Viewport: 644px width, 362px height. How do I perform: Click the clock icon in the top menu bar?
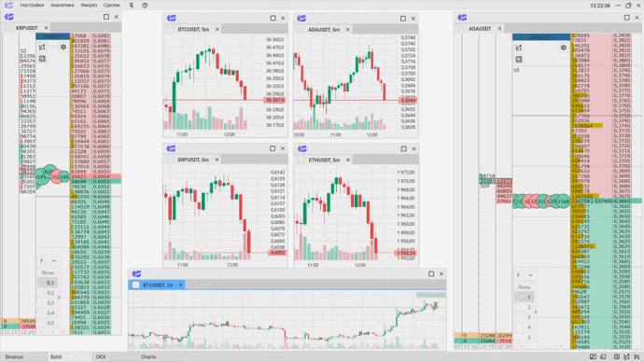click(145, 6)
